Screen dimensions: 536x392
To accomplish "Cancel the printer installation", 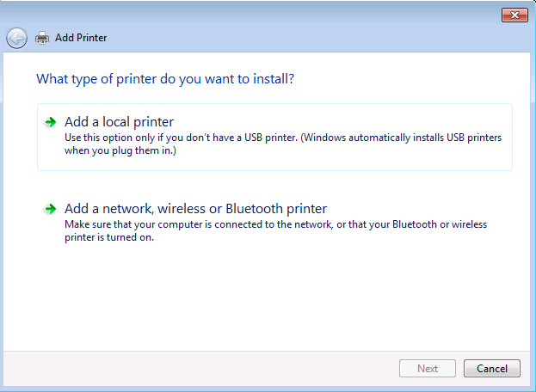I will click(x=492, y=369).
